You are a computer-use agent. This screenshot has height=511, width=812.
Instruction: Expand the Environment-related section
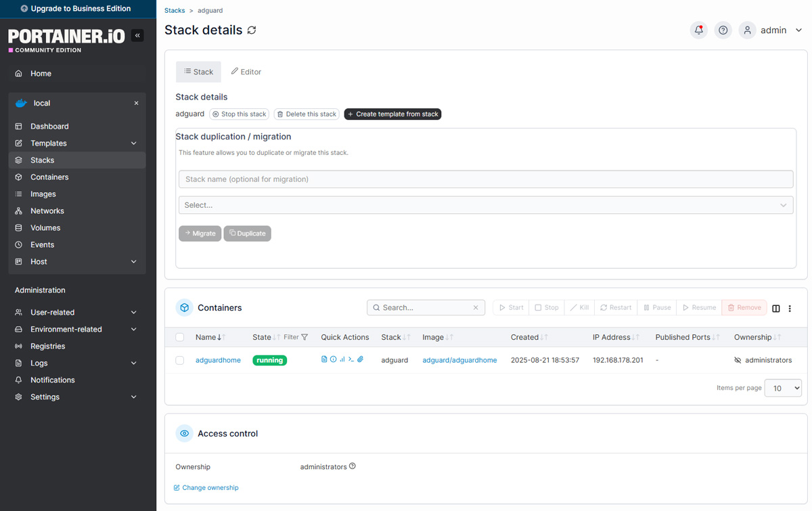coord(77,329)
